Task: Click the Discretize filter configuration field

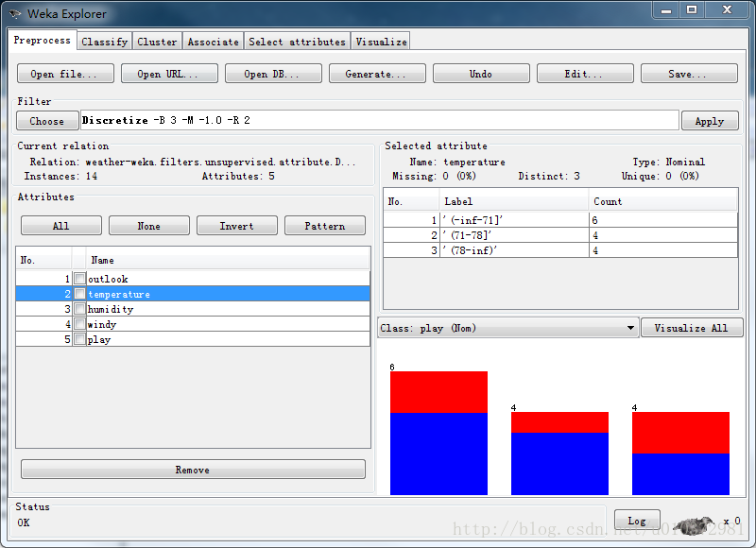Action: click(x=380, y=120)
